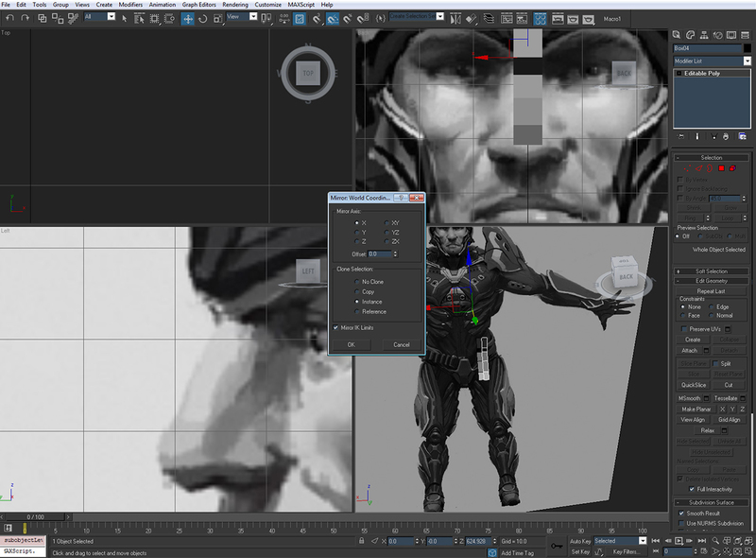Collapse the Subdivision Surface rollout
Screen dimensions: 756x558
pyautogui.click(x=712, y=502)
